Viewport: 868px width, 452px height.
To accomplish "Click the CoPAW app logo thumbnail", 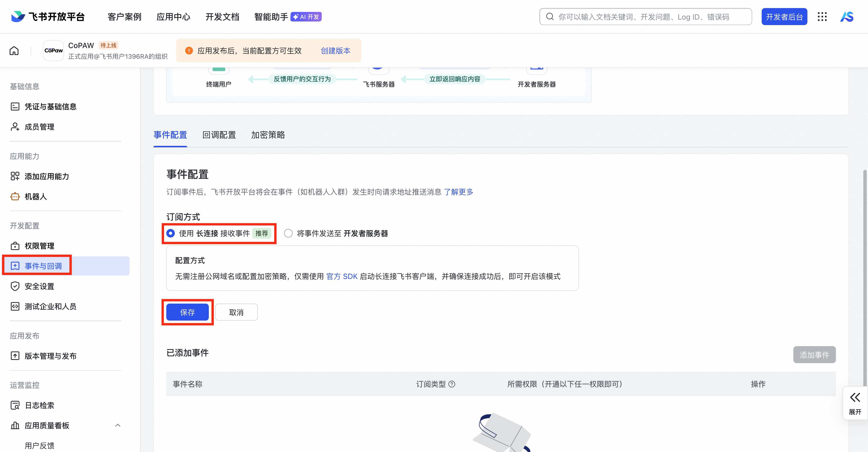I will 53,51.
